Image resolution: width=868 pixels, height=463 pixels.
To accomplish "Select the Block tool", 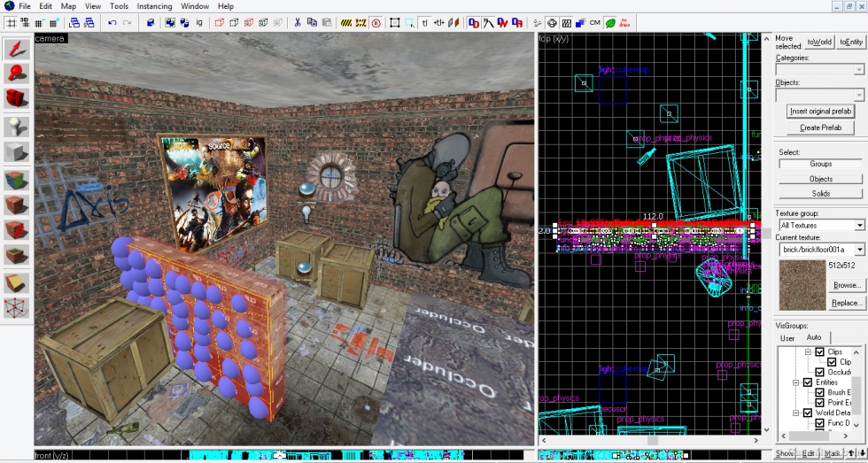I will click(x=17, y=151).
